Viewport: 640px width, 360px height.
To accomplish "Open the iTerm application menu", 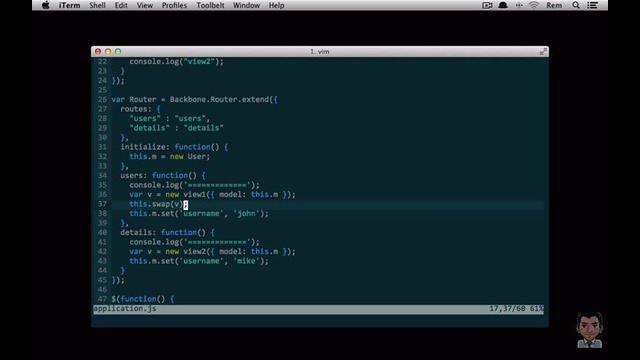I will [69, 5].
